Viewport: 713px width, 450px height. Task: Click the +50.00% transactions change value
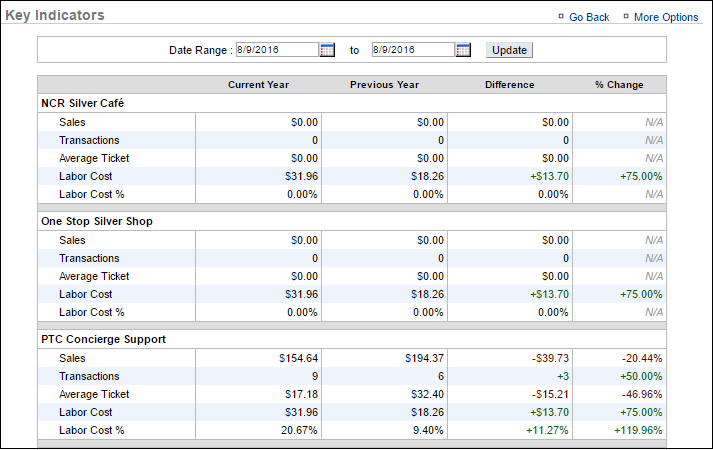coord(641,376)
